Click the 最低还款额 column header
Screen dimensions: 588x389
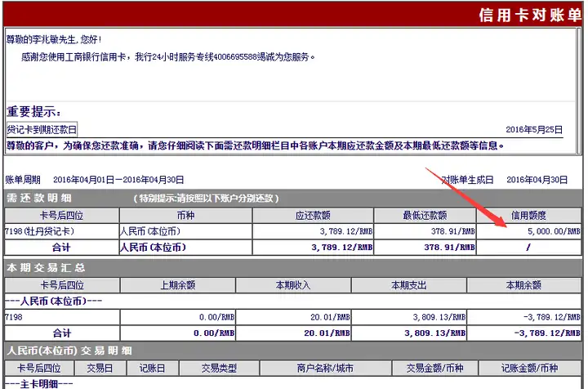tap(425, 216)
